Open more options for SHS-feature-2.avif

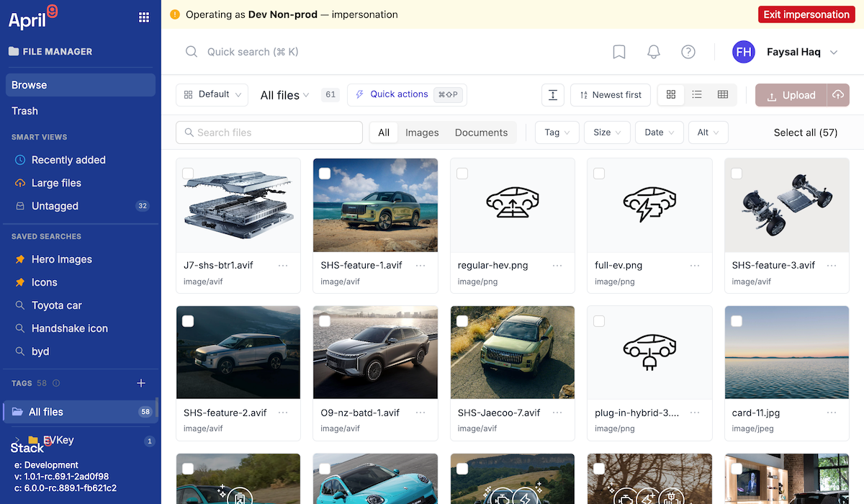[x=283, y=413]
